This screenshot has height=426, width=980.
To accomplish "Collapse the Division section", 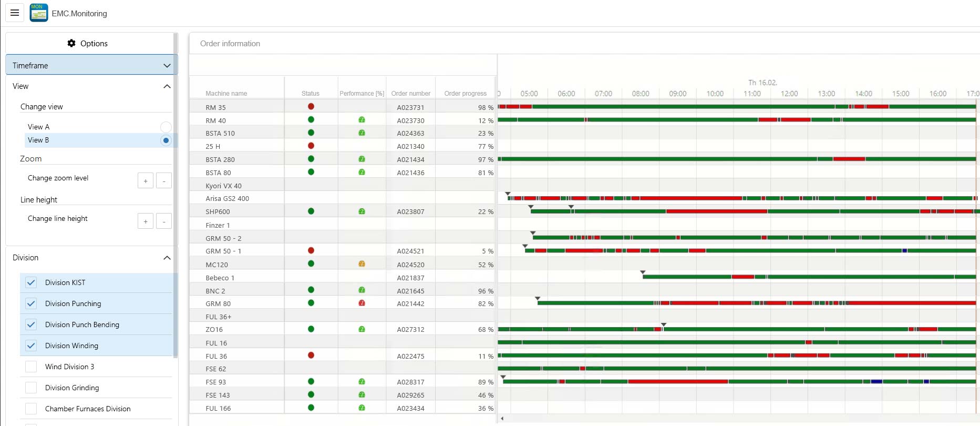I will pyautogui.click(x=167, y=258).
